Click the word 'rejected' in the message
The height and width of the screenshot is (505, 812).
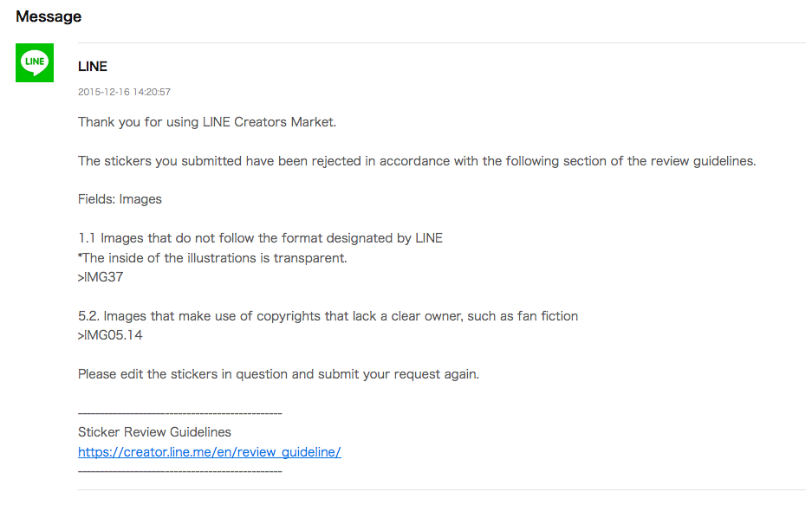click(x=338, y=161)
